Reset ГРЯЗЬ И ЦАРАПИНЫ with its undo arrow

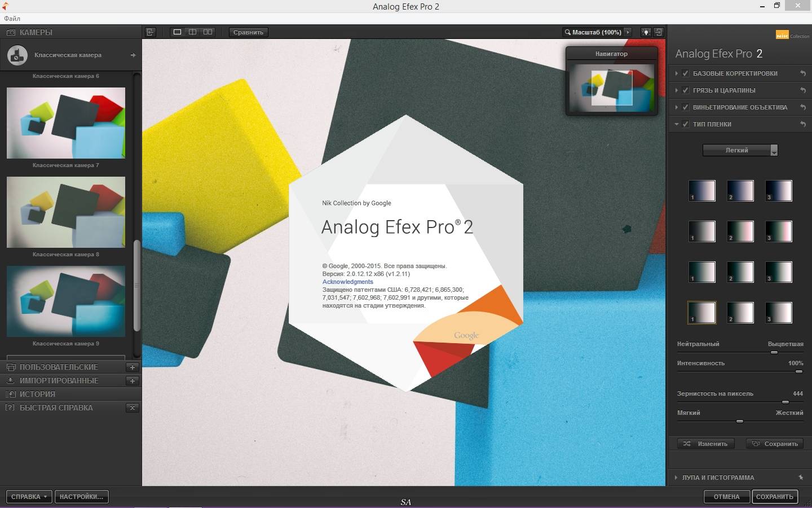(x=802, y=90)
